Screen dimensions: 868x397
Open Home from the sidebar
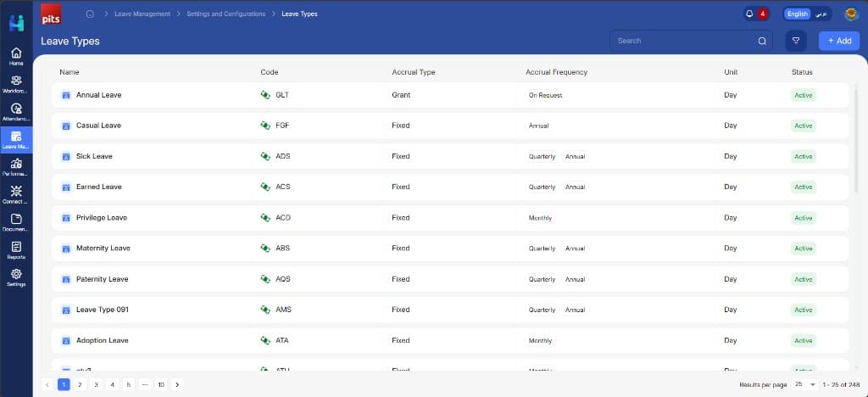16,57
